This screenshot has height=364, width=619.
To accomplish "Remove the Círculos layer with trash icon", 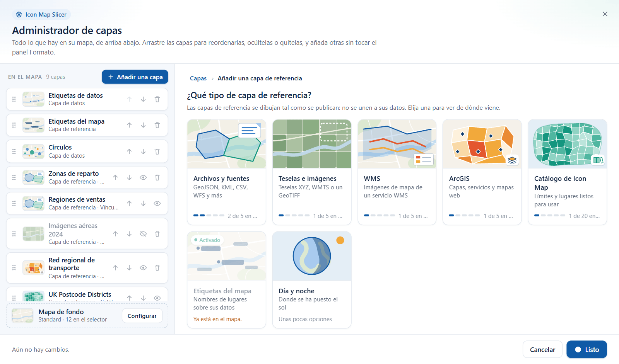I will coord(157,151).
